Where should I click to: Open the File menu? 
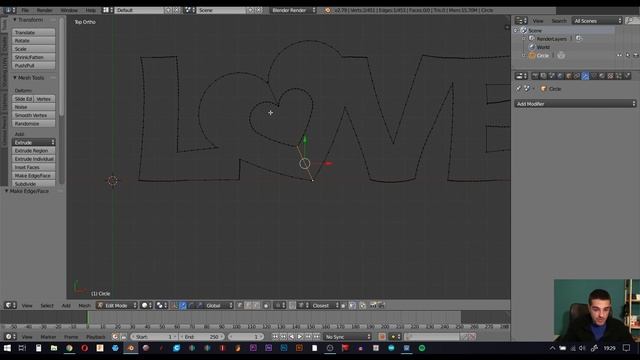[x=25, y=10]
